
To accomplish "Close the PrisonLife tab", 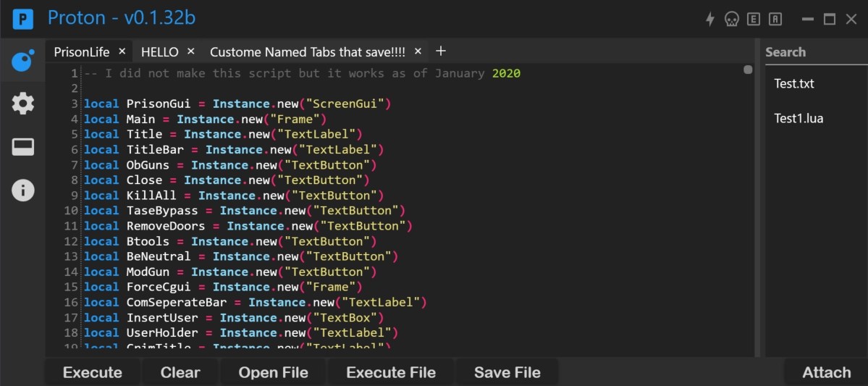I will pos(122,51).
